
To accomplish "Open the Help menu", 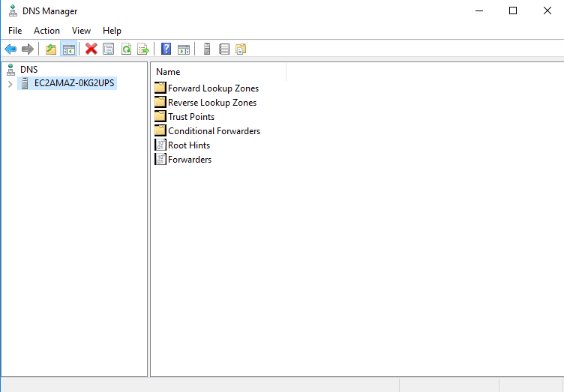I will coord(112,31).
